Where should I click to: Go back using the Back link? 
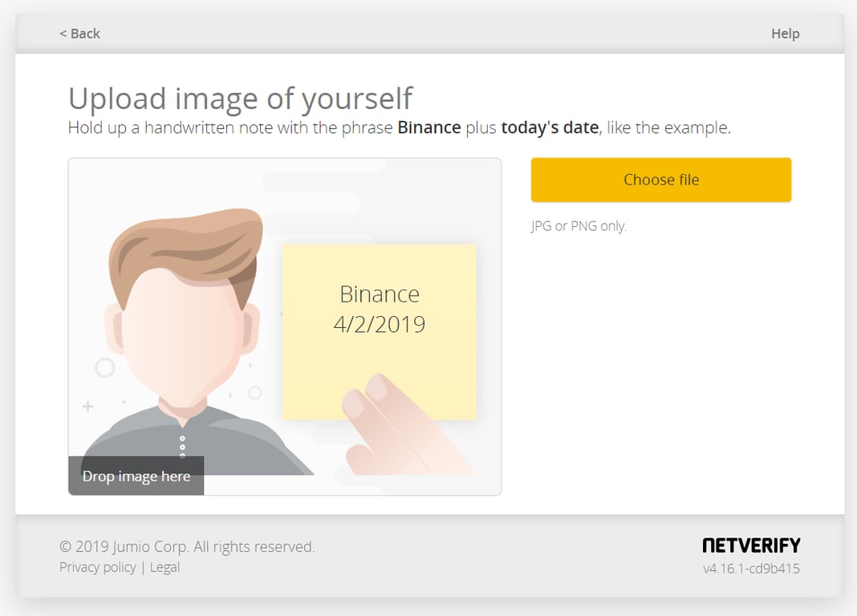[x=79, y=34]
